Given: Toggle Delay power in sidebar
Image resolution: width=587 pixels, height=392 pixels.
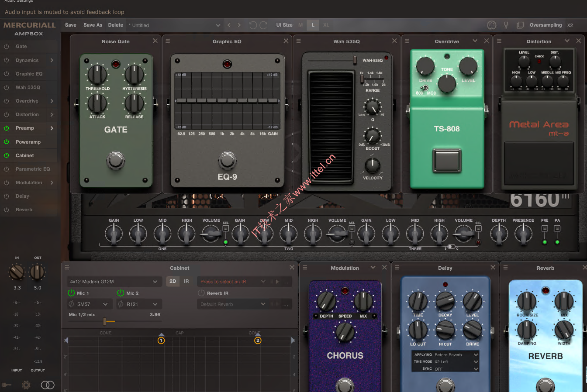Looking at the screenshot, I should pyautogui.click(x=7, y=196).
